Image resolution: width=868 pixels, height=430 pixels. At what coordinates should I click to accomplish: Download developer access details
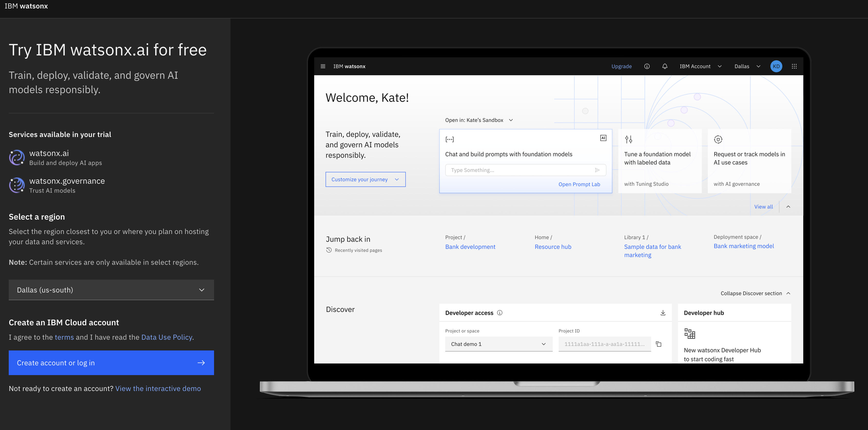[663, 313]
